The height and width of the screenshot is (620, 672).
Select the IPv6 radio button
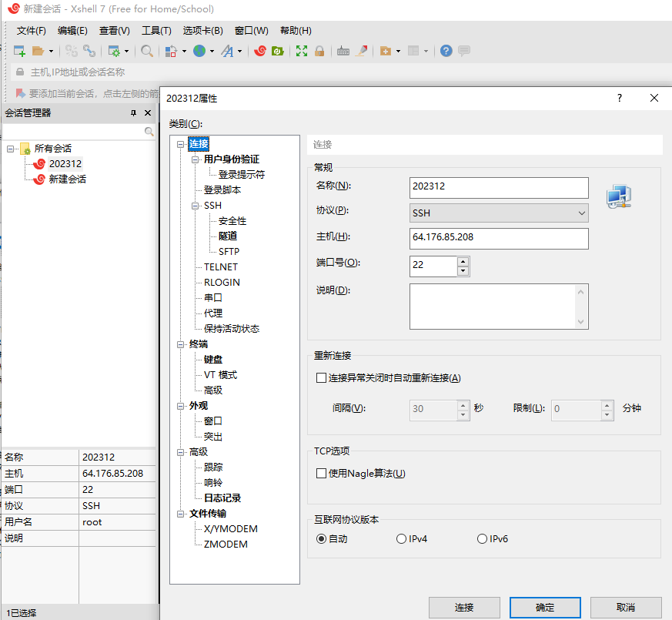[x=482, y=539]
